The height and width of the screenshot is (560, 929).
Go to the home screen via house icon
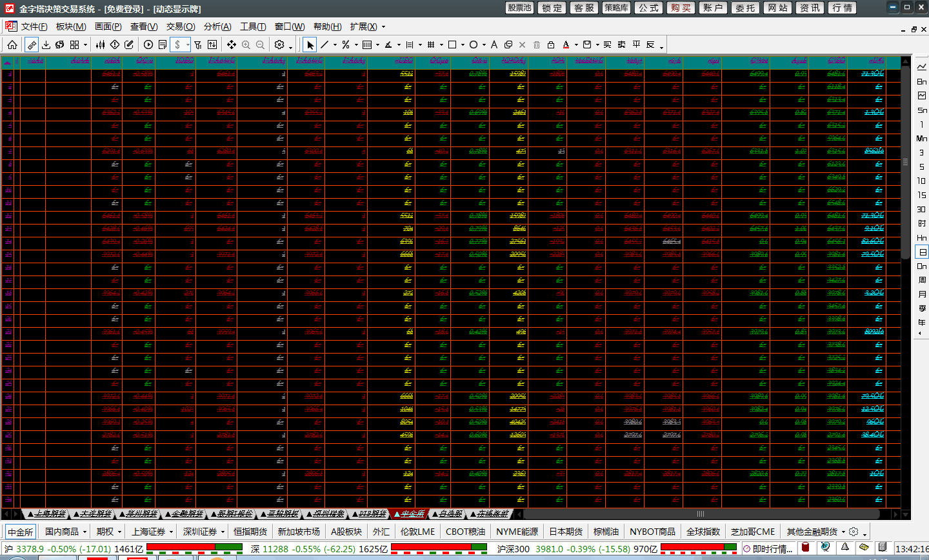click(12, 45)
